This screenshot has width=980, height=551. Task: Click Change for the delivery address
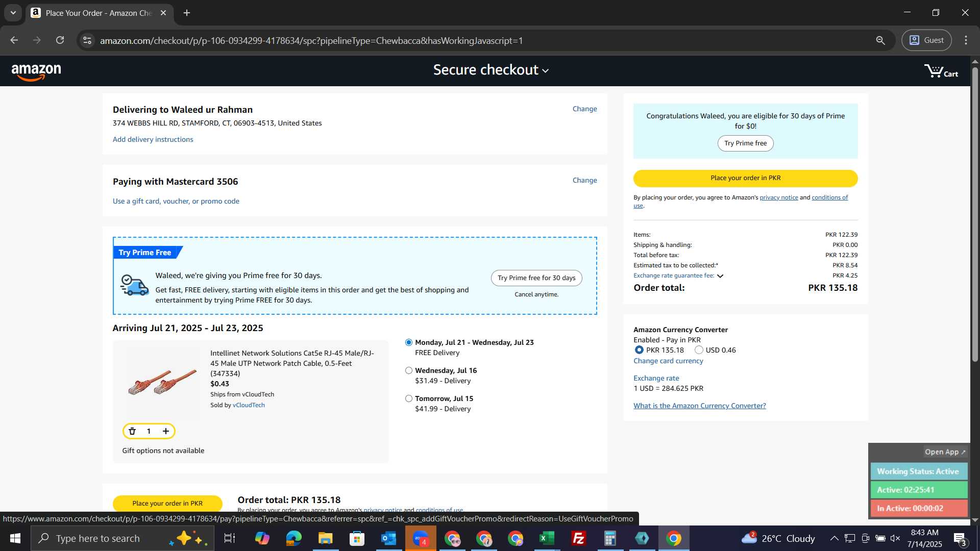click(x=584, y=109)
